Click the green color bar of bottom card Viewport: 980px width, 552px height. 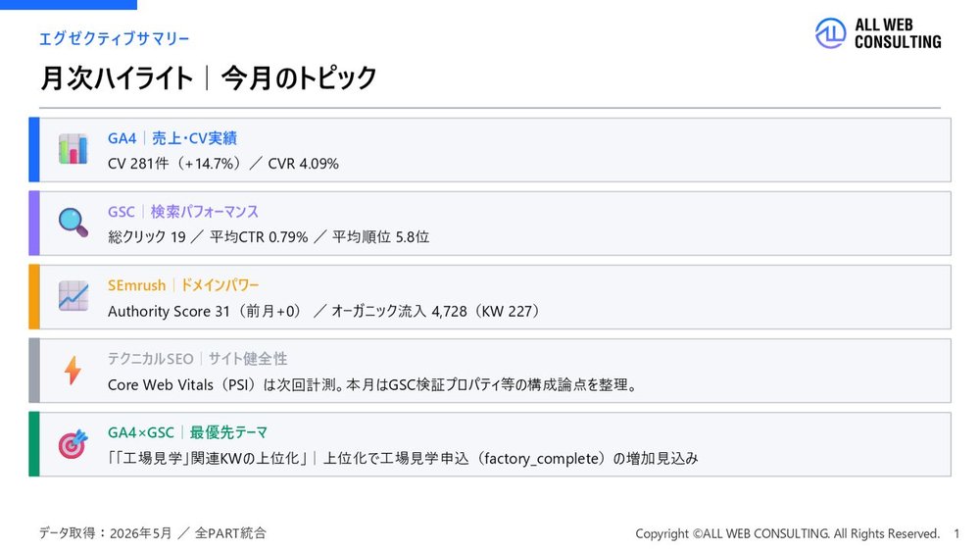click(x=34, y=444)
